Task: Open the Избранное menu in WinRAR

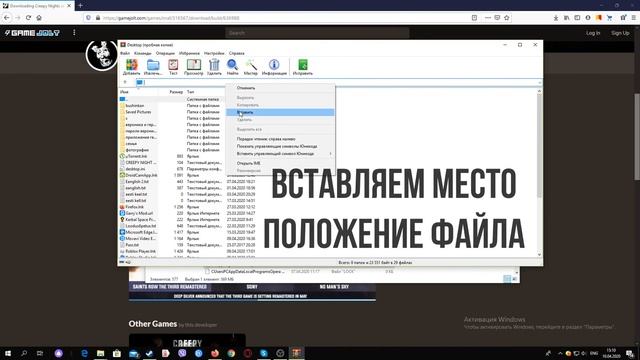Action: click(189, 53)
